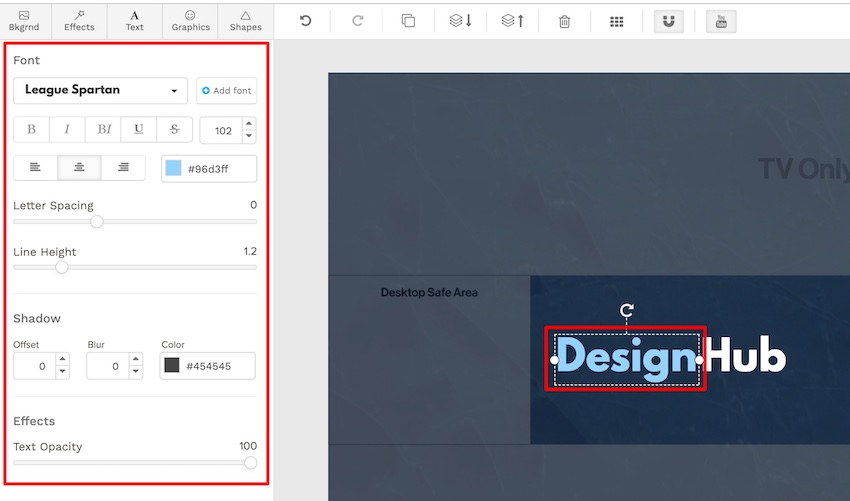Toggle bold formatting B button

pyautogui.click(x=31, y=129)
